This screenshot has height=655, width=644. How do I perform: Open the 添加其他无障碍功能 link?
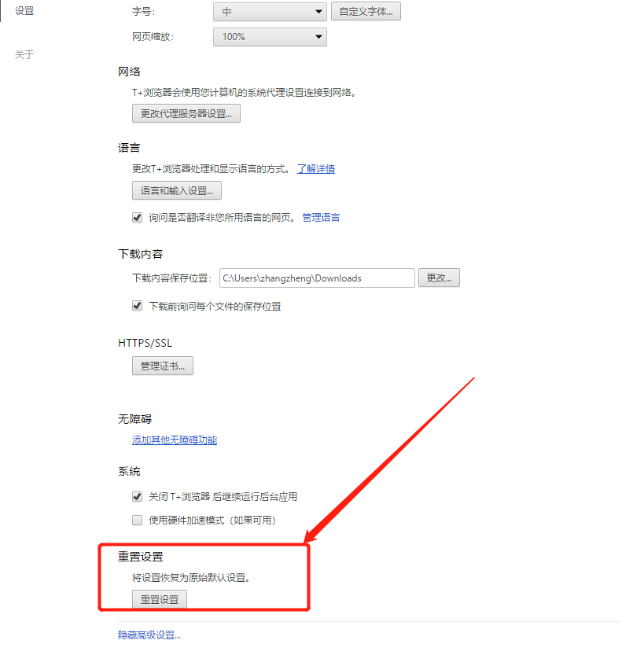tap(175, 440)
